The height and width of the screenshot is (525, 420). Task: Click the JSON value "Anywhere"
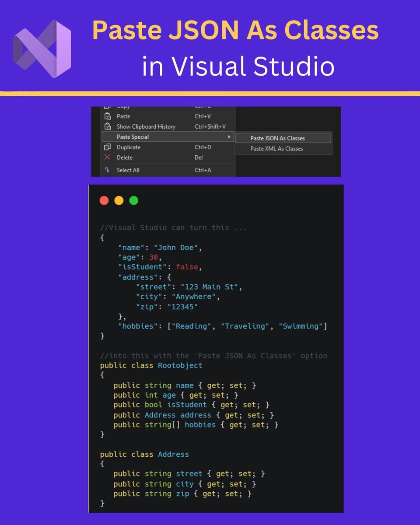(193, 297)
